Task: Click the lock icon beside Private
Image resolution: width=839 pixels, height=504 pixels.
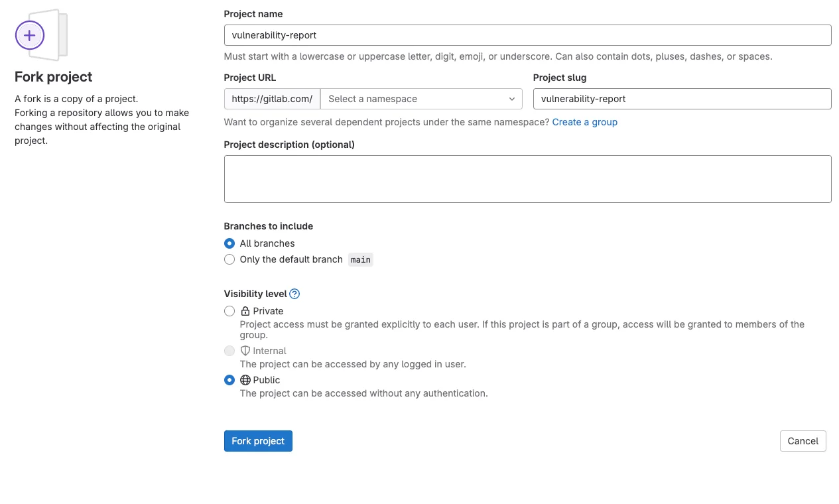Action: click(x=245, y=311)
